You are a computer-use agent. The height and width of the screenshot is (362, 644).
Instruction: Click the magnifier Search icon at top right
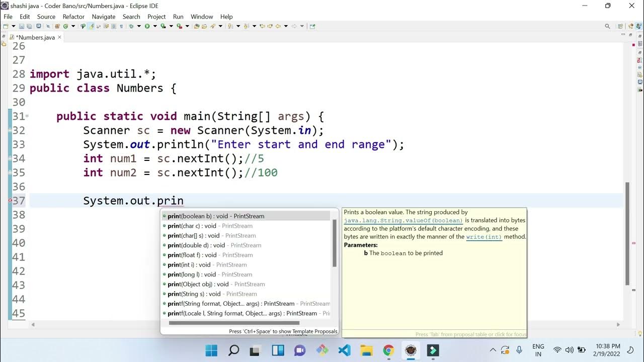coord(607,26)
